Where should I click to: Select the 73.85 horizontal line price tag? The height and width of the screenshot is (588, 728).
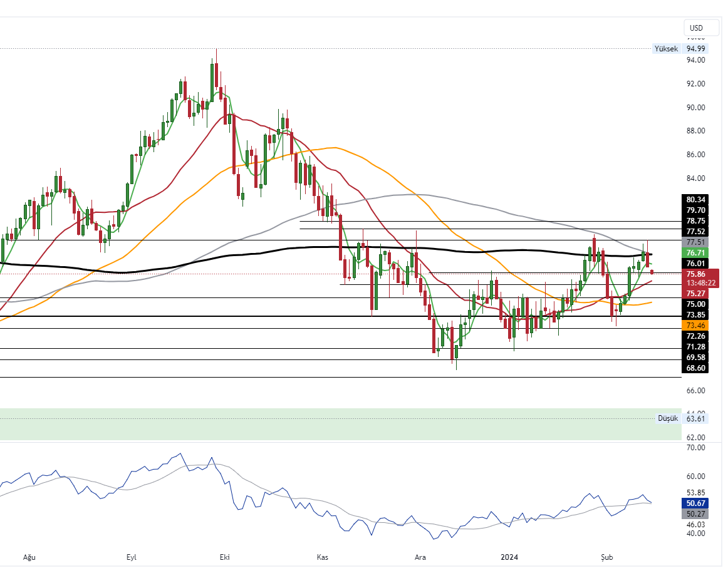pos(696,314)
